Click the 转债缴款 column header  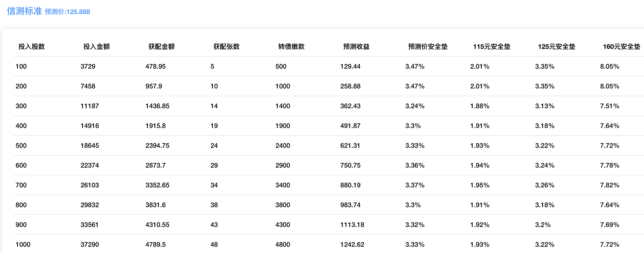(291, 47)
